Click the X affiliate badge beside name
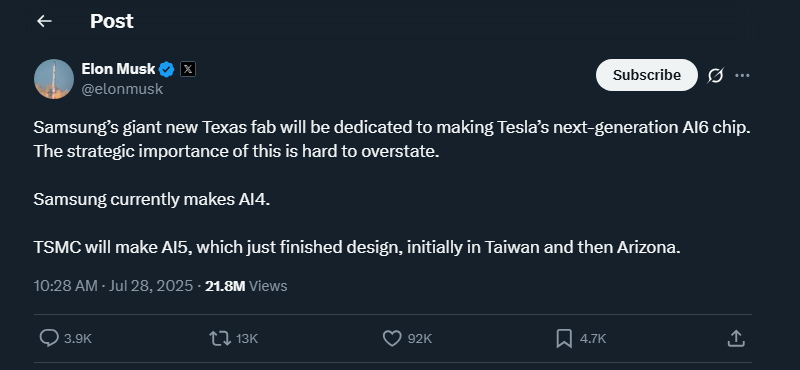The width and height of the screenshot is (800, 370). click(188, 69)
